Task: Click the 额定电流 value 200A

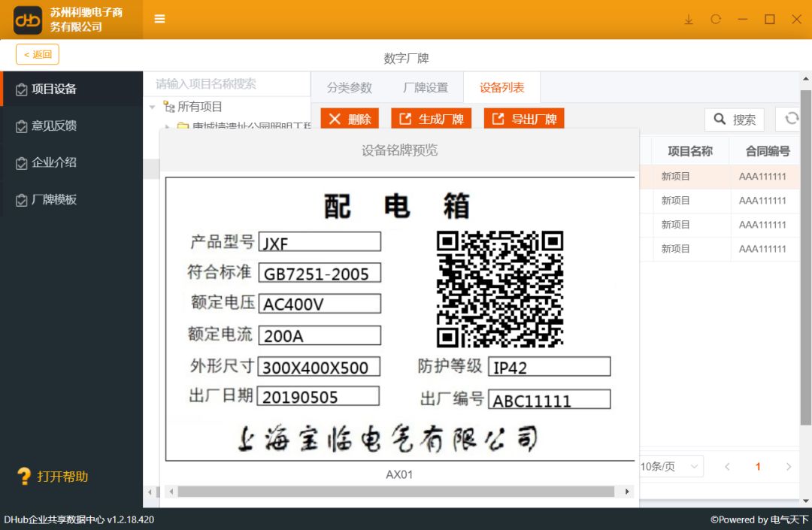Action: tap(320, 335)
